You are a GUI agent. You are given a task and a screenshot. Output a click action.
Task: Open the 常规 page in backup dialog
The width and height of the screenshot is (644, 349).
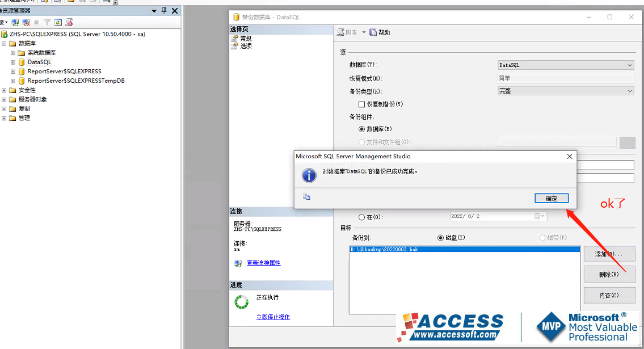click(x=246, y=39)
